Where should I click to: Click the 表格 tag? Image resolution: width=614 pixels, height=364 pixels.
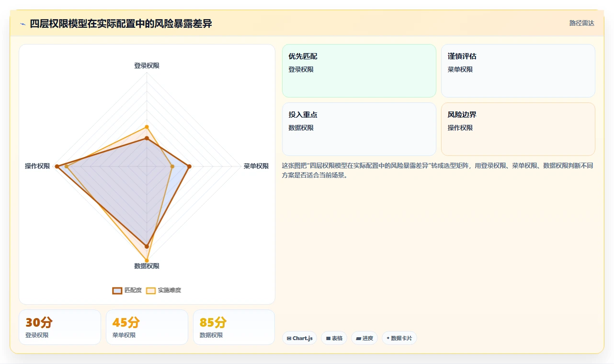[334, 338]
